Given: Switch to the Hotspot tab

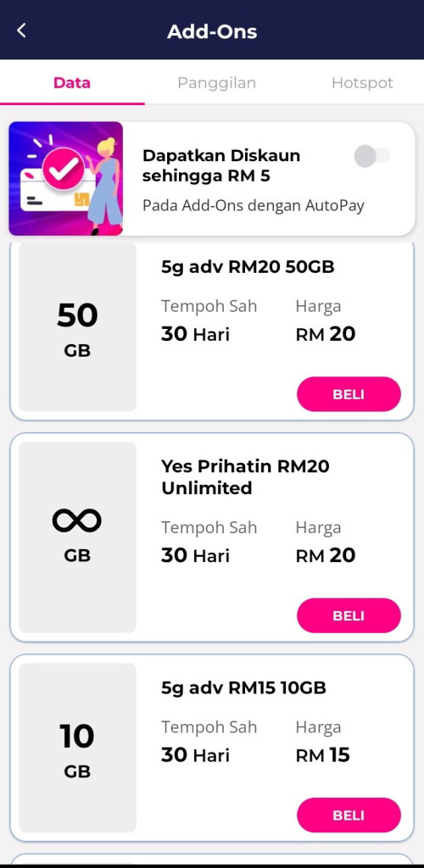Looking at the screenshot, I should 362,83.
